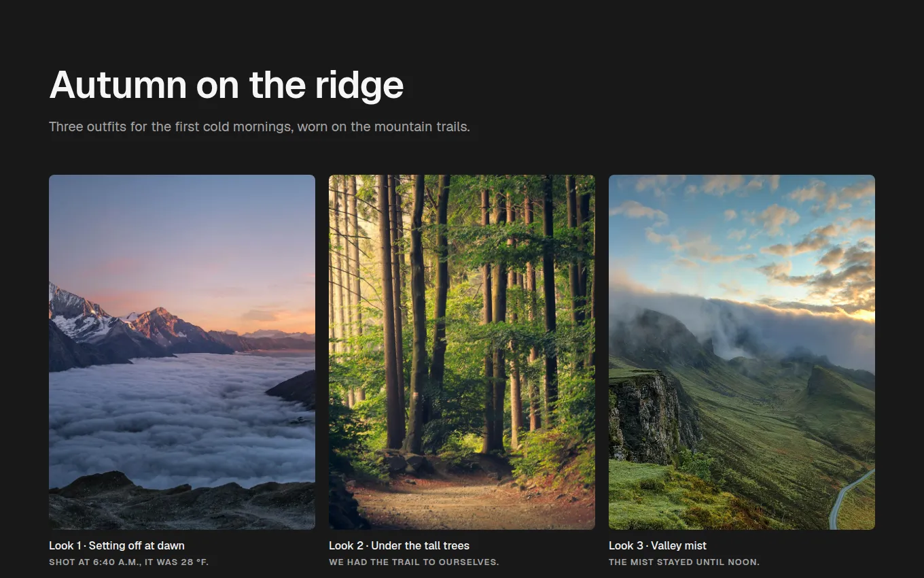The image size is (924, 578).
Task: Click 'We had the trail to ourselves' note
Action: (414, 562)
